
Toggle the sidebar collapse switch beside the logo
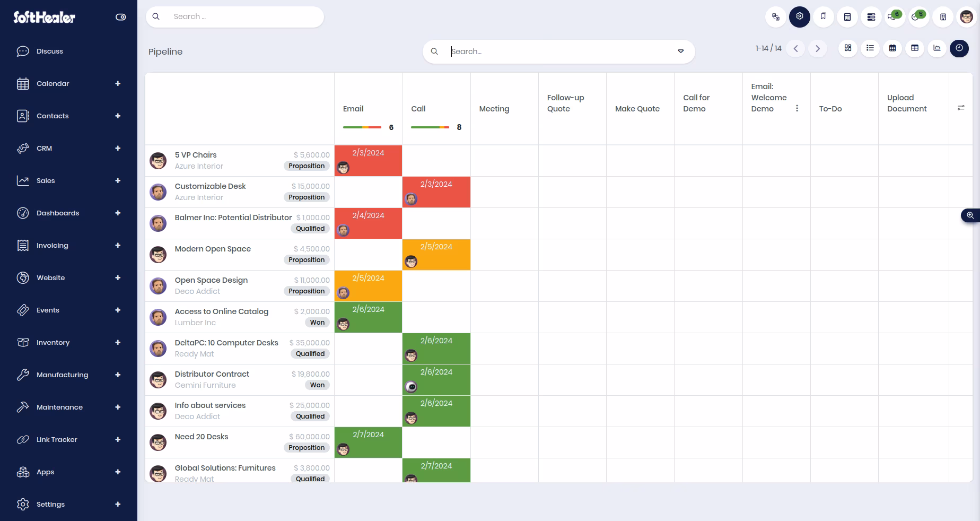121,17
